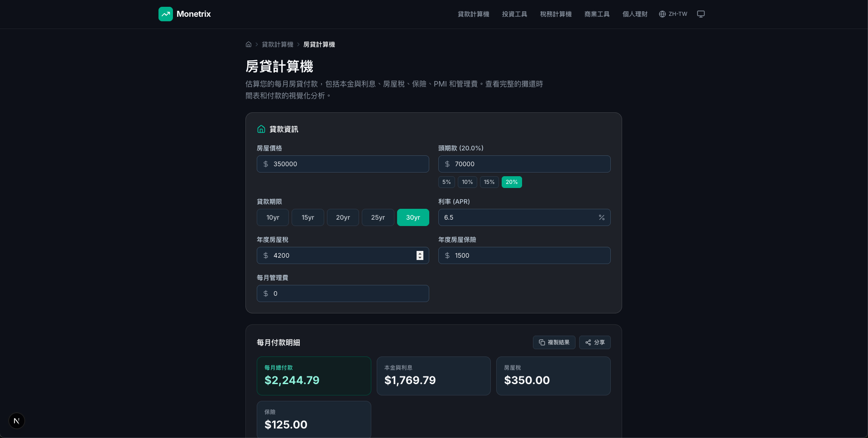868x438 pixels.
Task: Click the 本金與利息 $1,769.79 card
Action: (434, 376)
